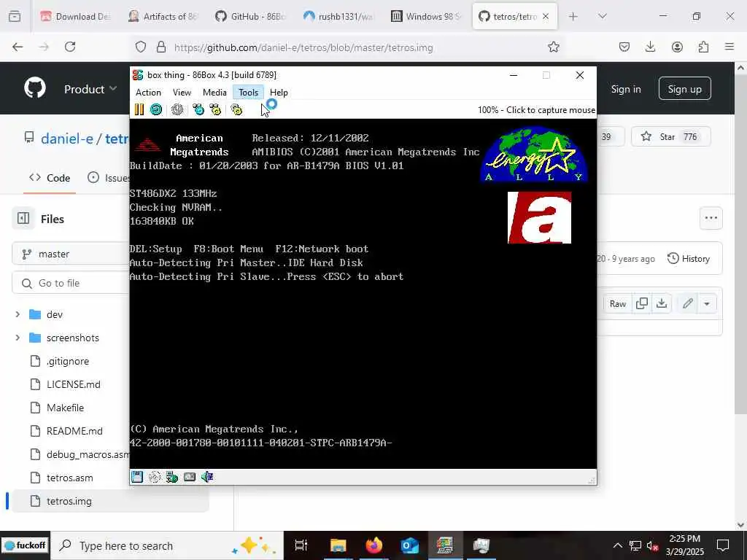Switch to the Windows 98 browser tab

coord(426,16)
